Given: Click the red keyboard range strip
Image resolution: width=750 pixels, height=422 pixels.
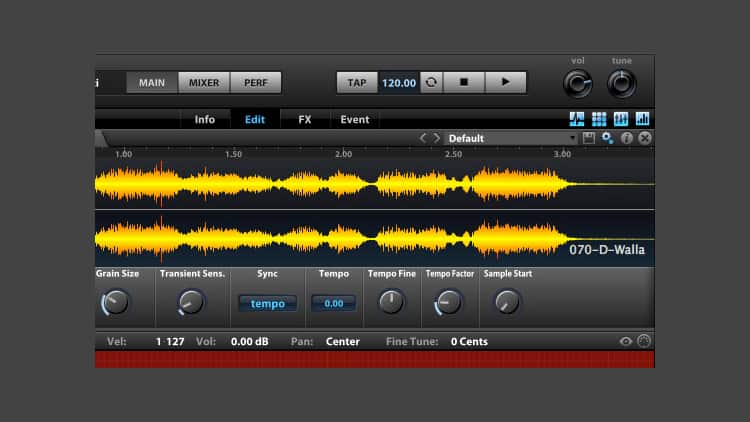Looking at the screenshot, I should tap(375, 359).
